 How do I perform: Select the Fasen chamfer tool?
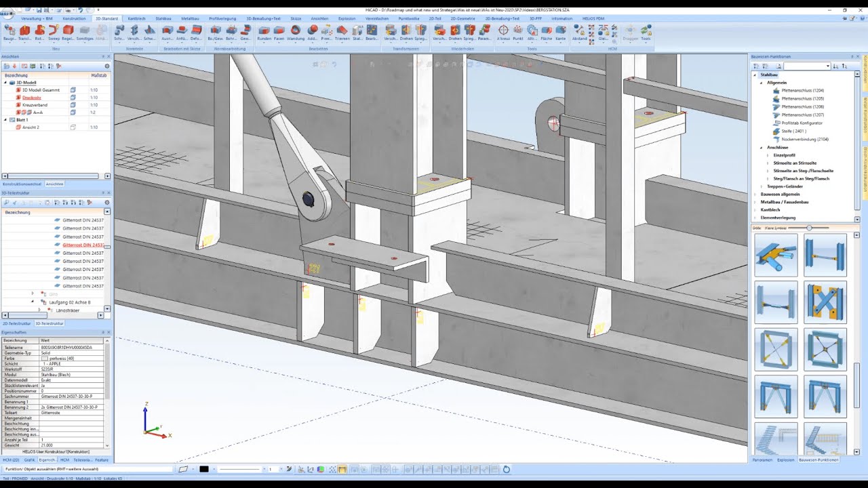tap(279, 33)
